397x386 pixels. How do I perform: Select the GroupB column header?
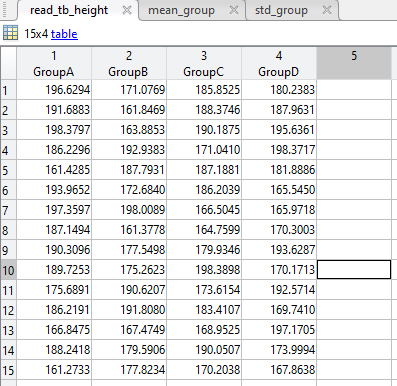click(x=129, y=63)
